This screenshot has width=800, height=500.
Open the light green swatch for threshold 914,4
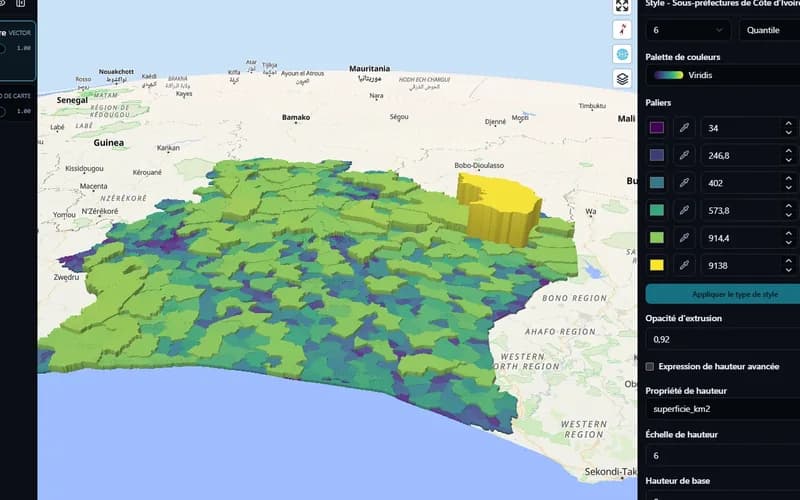click(x=657, y=238)
